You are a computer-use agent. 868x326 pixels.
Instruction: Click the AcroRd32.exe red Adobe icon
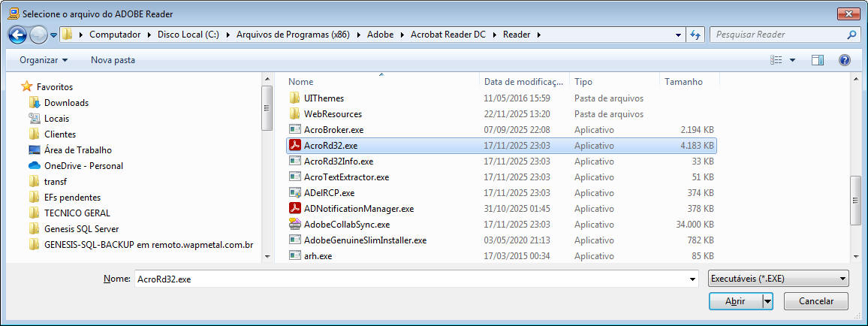click(x=295, y=146)
